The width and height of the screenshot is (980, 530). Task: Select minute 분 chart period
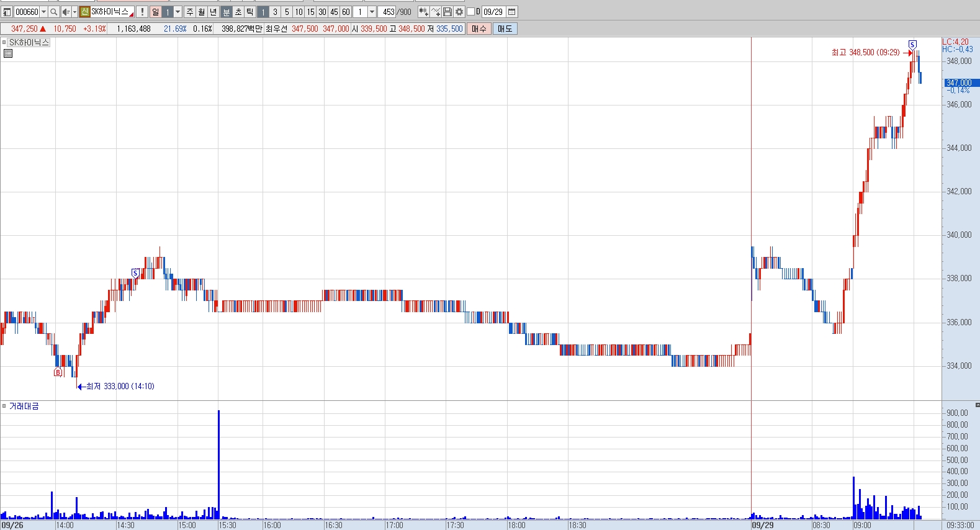(x=227, y=12)
